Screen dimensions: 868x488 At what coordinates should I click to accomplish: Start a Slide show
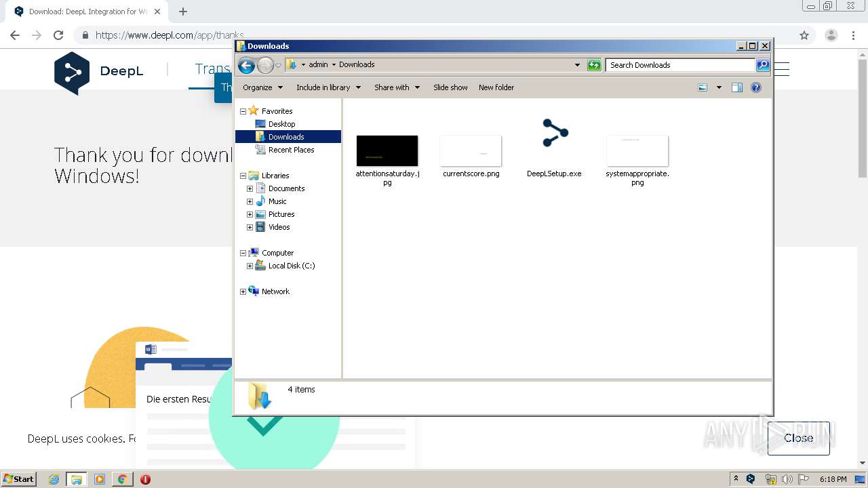450,87
